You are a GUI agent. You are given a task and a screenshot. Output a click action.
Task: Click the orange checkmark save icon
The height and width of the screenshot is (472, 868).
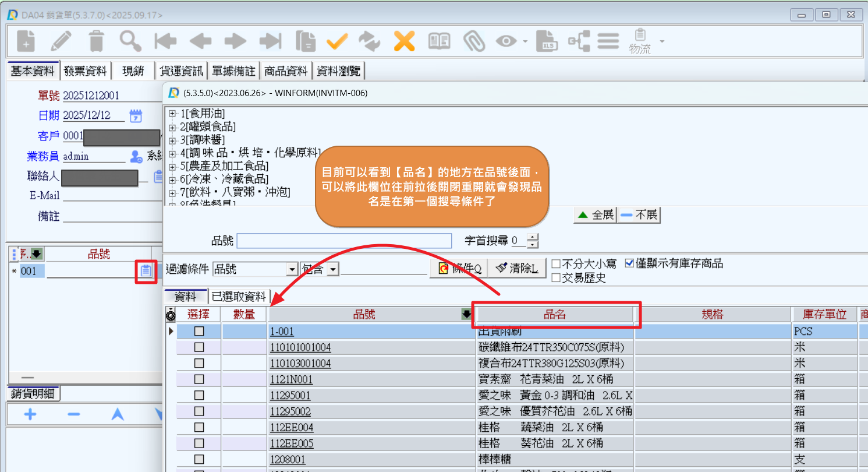click(x=336, y=41)
